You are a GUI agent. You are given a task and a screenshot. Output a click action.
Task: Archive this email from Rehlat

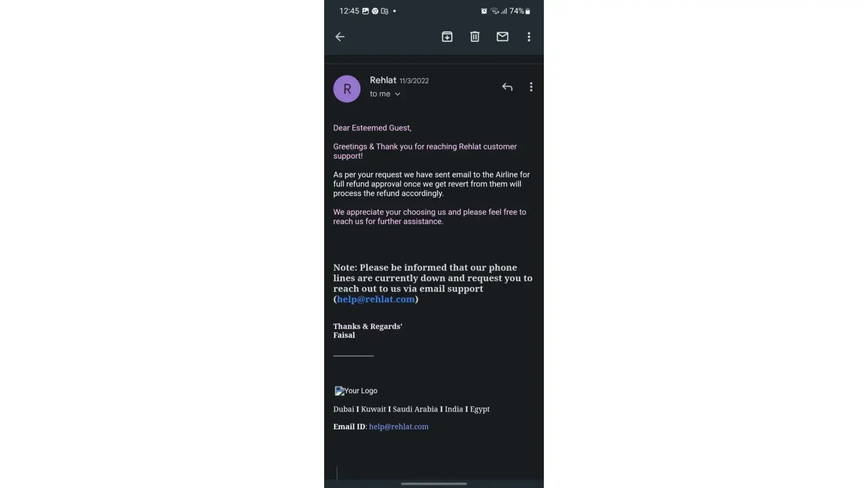point(447,37)
